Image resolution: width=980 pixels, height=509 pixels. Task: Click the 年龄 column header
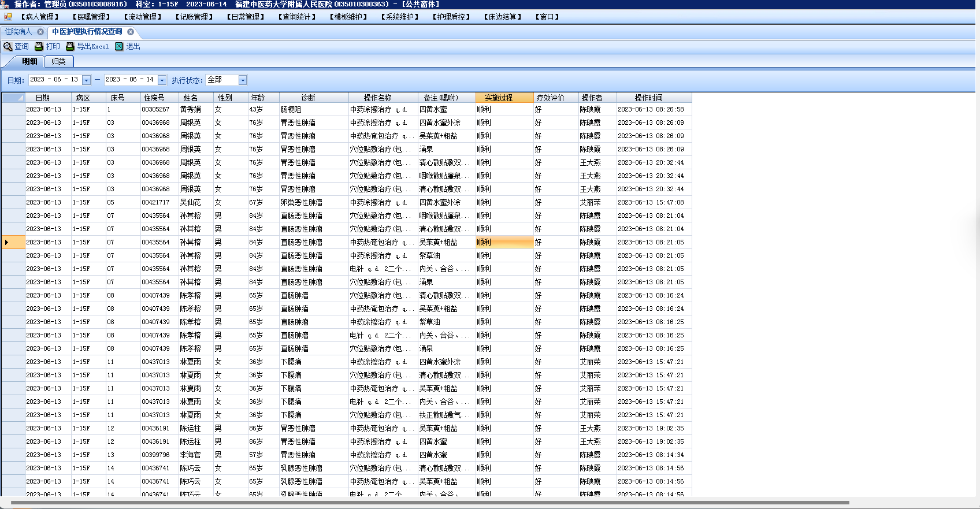tap(263, 98)
